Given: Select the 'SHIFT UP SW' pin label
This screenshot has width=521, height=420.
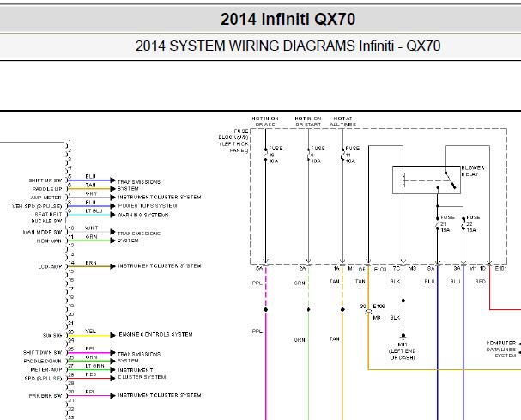Looking at the screenshot, I should (45, 180).
